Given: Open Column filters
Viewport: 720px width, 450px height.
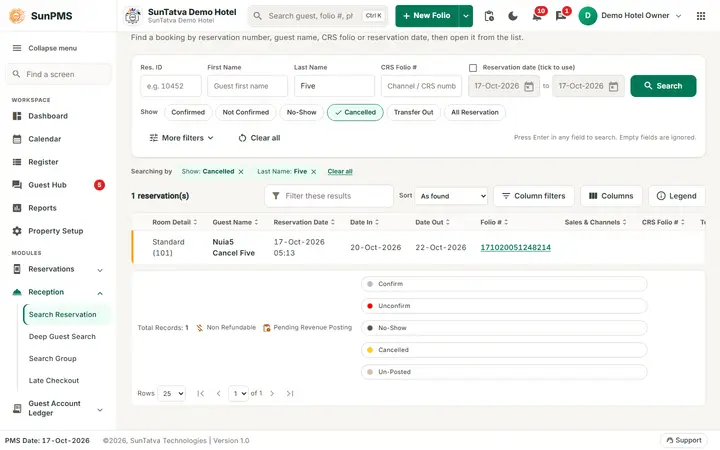Looking at the screenshot, I should (534, 196).
